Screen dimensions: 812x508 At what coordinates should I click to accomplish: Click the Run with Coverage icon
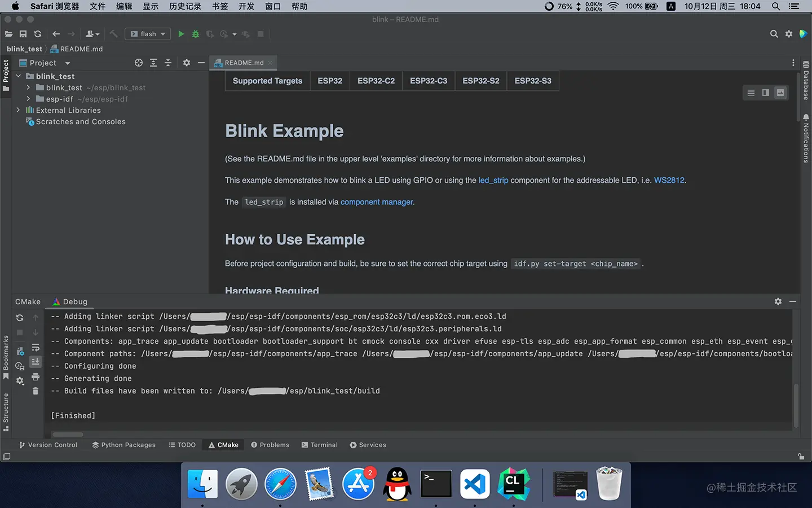[210, 34]
